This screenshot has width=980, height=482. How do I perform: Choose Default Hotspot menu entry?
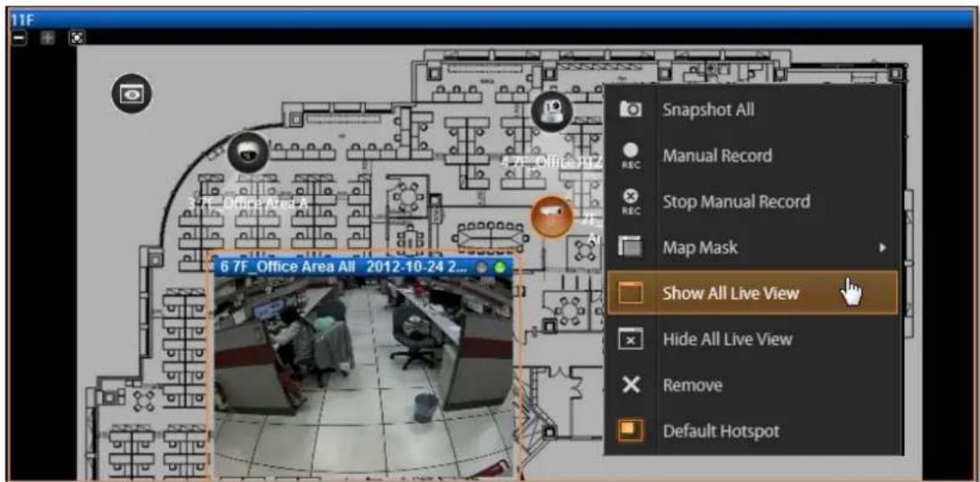click(753, 431)
